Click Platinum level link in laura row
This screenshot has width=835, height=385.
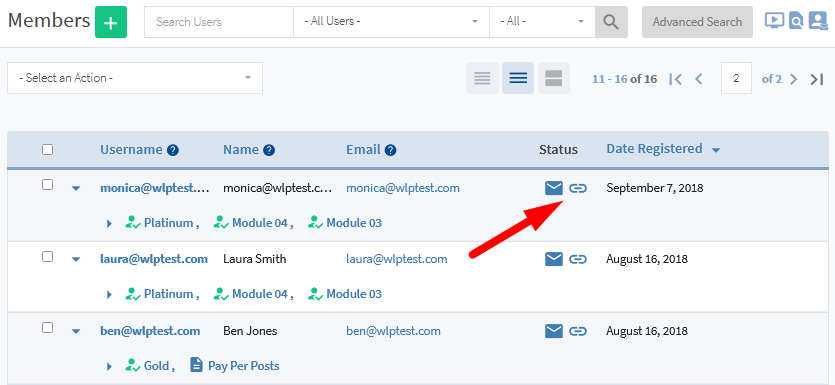tap(168, 294)
